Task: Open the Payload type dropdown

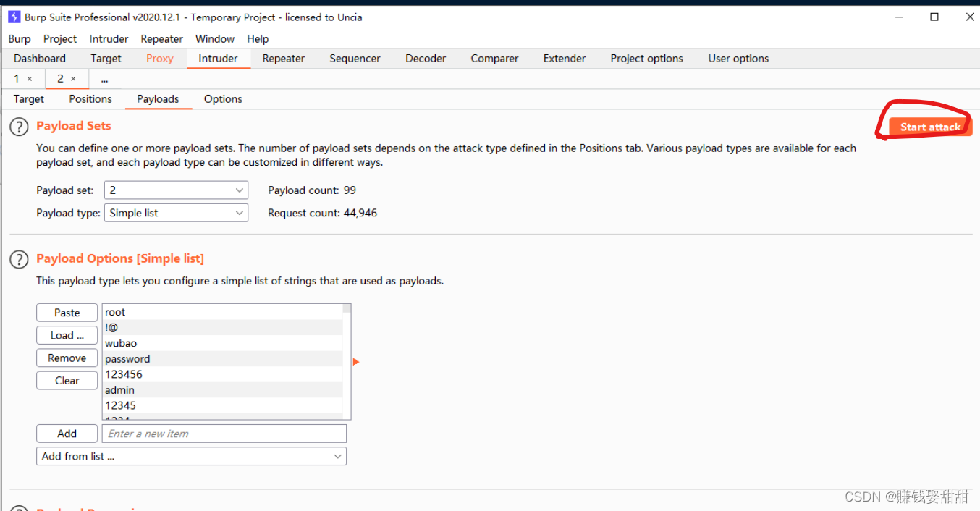Action: [176, 213]
